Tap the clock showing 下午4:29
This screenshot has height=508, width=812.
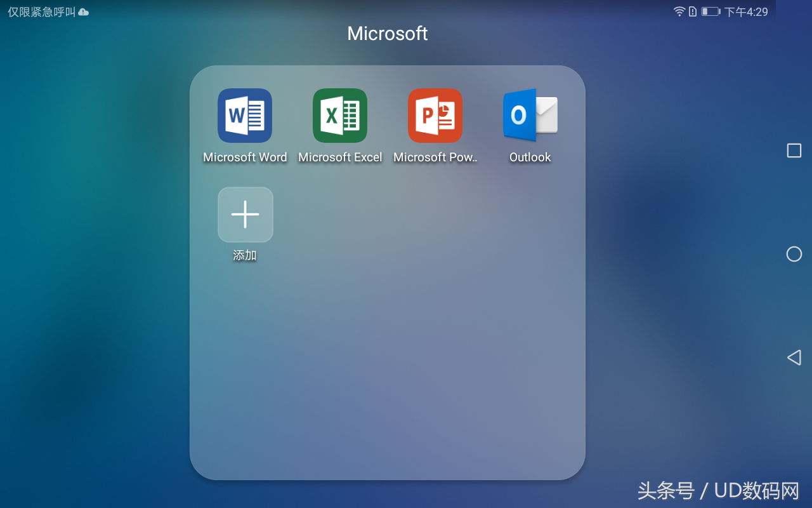pyautogui.click(x=747, y=12)
